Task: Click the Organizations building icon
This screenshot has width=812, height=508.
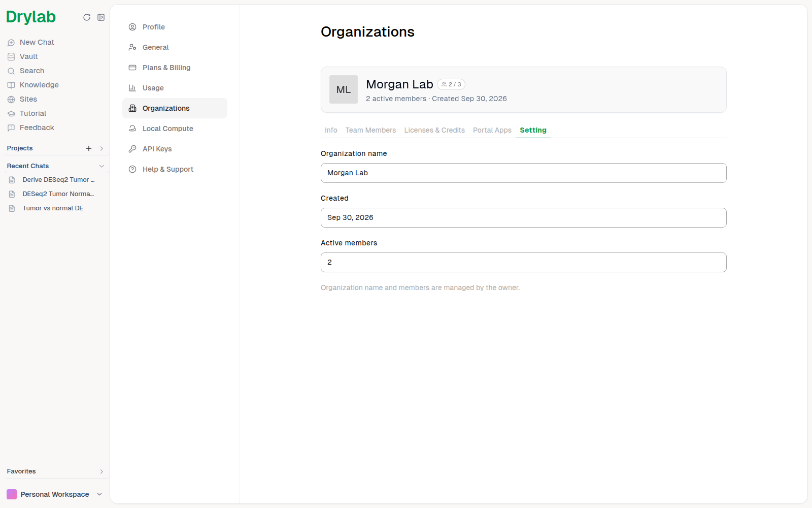Action: [x=132, y=108]
